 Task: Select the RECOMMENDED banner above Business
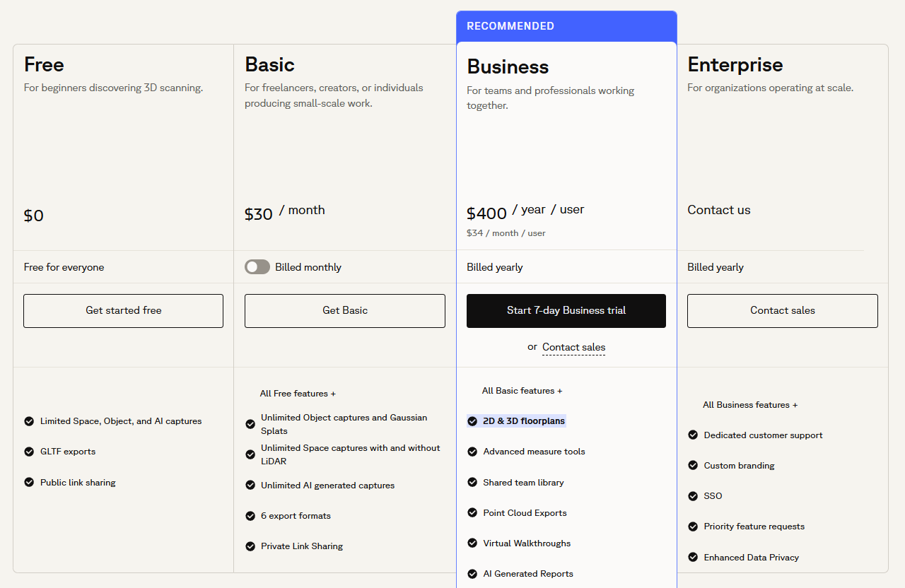pos(566,26)
